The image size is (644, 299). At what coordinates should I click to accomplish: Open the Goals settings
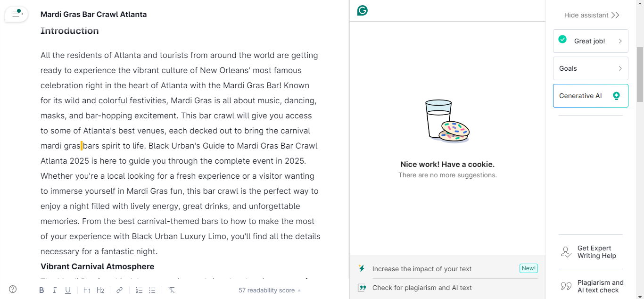(x=591, y=68)
